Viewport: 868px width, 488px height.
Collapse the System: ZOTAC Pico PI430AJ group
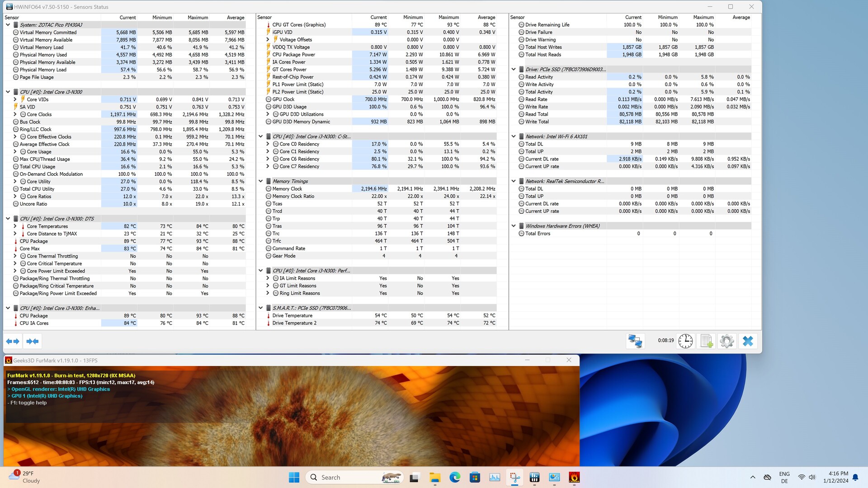[x=8, y=25]
